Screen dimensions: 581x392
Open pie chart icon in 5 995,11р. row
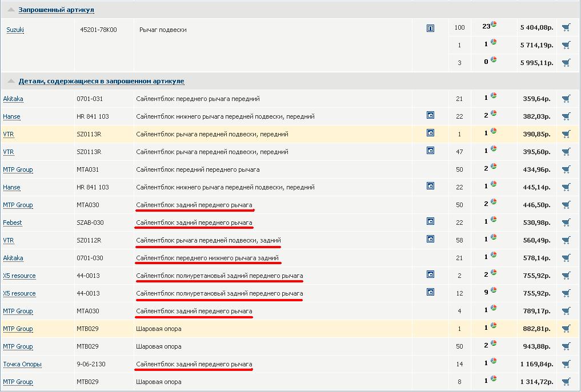point(494,59)
